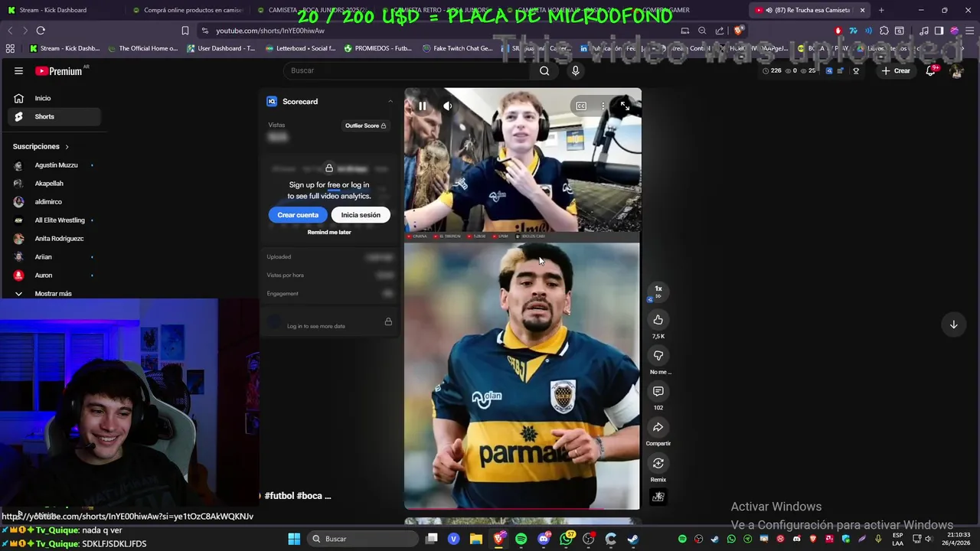Open Steam from the taskbar

point(632,539)
